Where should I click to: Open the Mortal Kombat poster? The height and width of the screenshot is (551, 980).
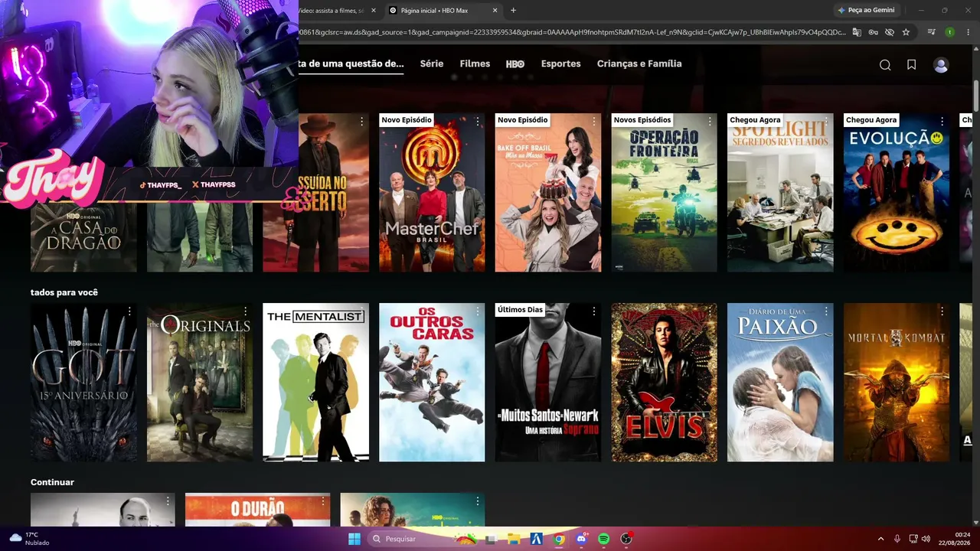(x=897, y=383)
